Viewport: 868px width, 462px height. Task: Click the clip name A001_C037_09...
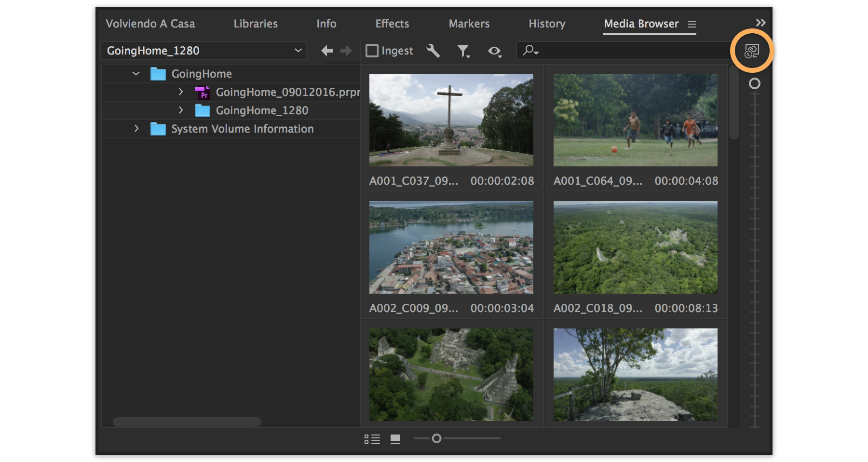(414, 181)
